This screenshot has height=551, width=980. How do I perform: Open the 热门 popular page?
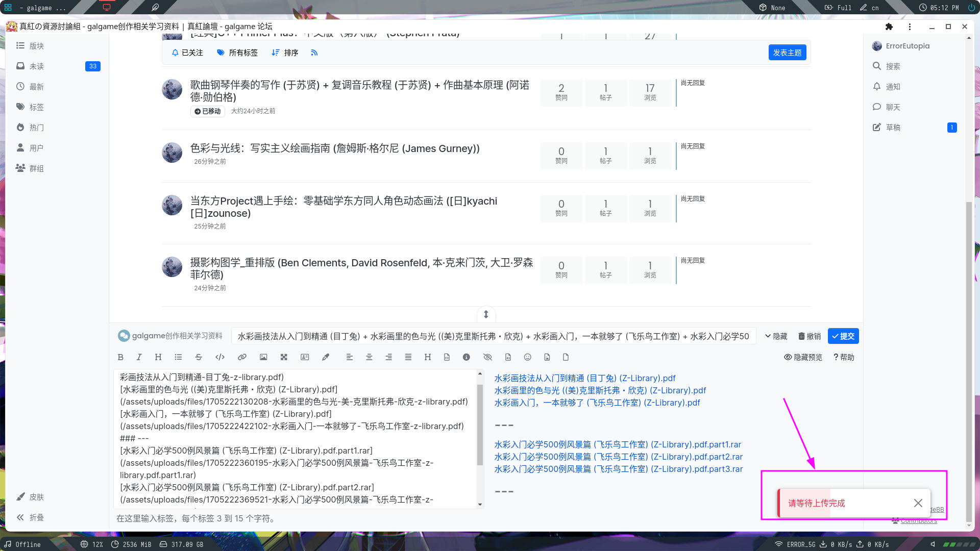point(31,128)
